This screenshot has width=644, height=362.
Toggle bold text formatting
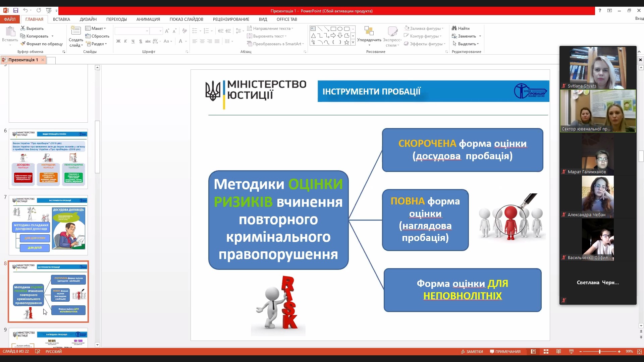coord(118,41)
